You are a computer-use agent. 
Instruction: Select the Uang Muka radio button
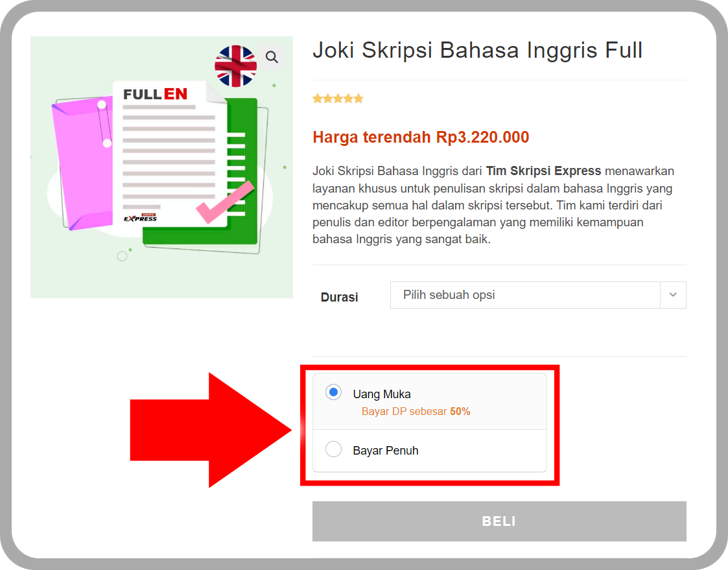click(x=333, y=392)
